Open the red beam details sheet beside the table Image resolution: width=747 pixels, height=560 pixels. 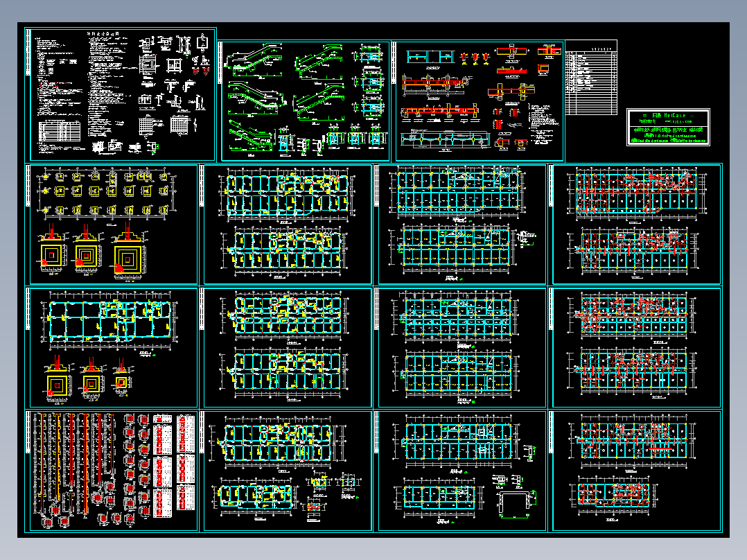click(478, 101)
